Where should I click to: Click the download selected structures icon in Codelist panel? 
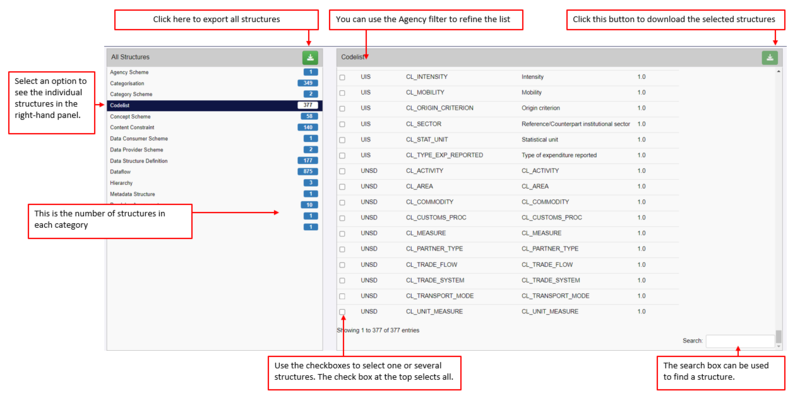[x=769, y=58]
